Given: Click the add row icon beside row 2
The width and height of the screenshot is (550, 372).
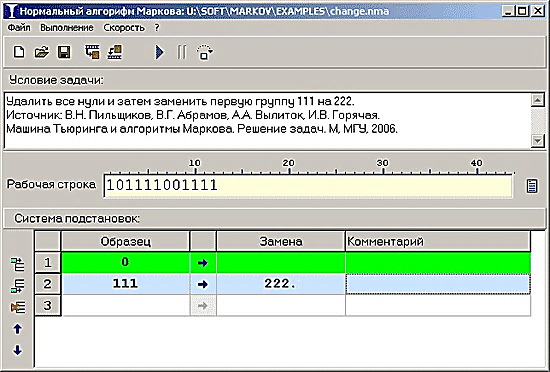Looking at the screenshot, I should (18, 286).
